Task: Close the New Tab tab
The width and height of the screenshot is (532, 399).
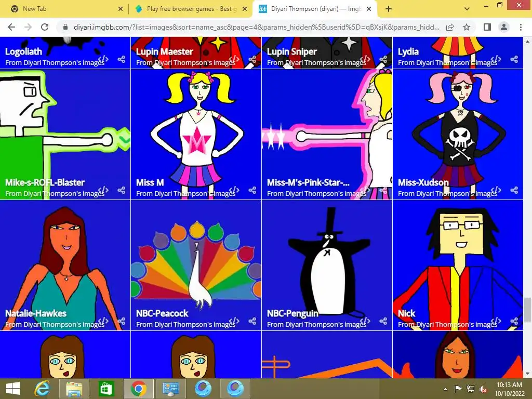Action: click(x=121, y=9)
